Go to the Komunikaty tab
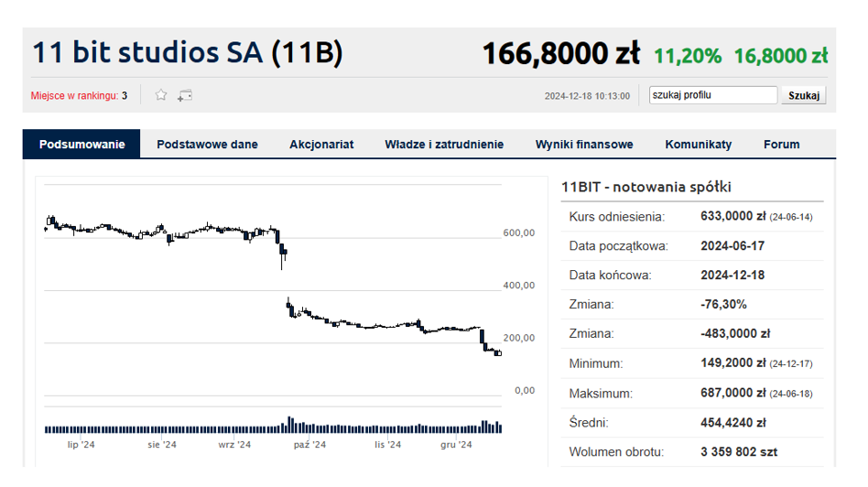Image resolution: width=868 pixels, height=487 pixels. pos(699,145)
